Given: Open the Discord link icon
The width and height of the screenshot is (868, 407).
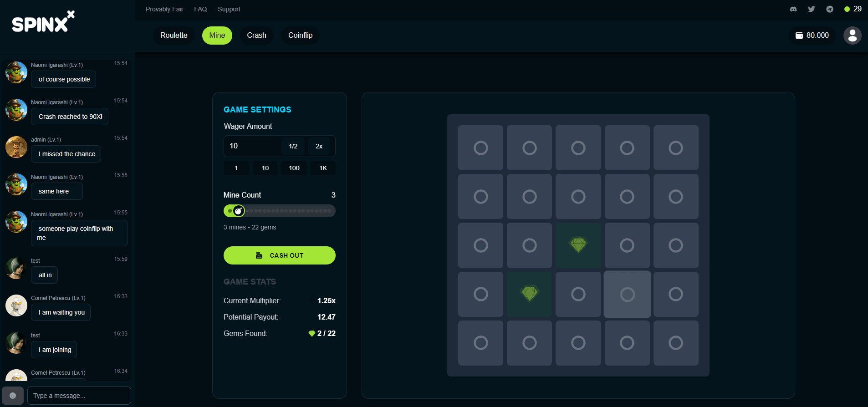Looking at the screenshot, I should click(793, 9).
